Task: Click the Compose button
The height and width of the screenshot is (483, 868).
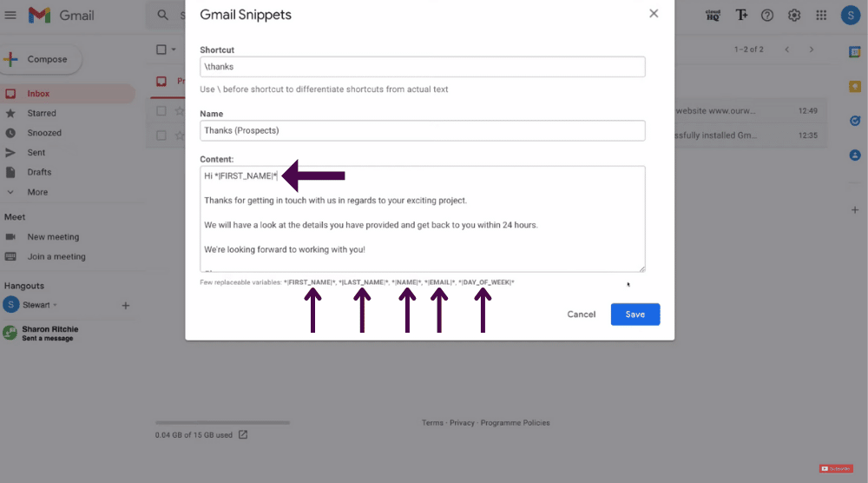Action: coord(40,59)
